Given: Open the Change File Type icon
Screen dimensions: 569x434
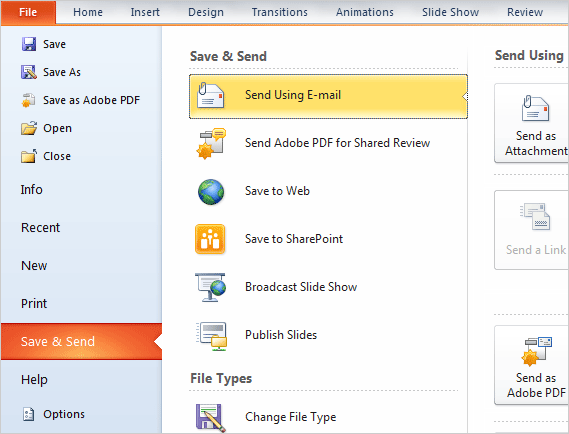Looking at the screenshot, I should click(211, 418).
